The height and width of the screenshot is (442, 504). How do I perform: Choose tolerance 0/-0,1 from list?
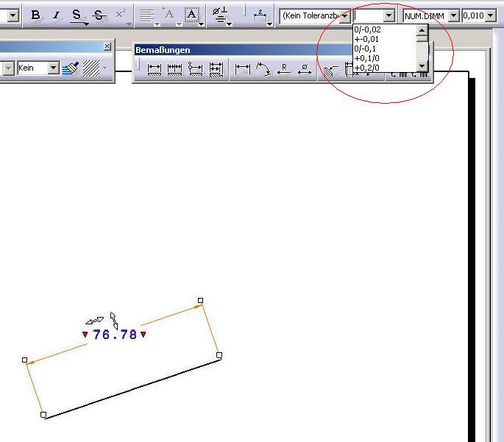[384, 49]
